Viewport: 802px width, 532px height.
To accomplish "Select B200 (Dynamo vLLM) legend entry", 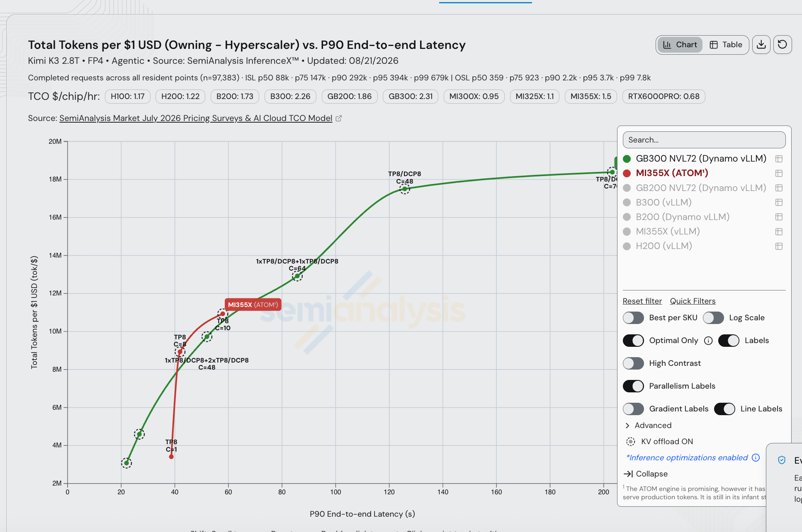I will click(x=683, y=217).
